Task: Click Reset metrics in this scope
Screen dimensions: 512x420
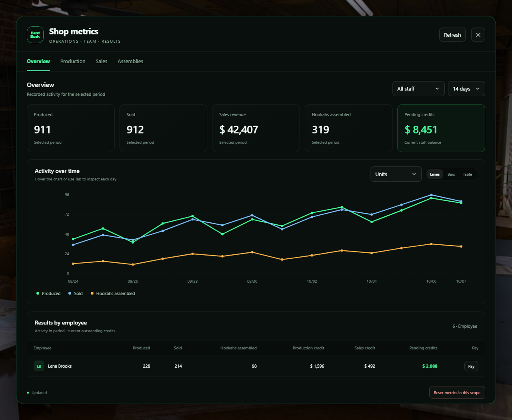Action: tap(457, 393)
